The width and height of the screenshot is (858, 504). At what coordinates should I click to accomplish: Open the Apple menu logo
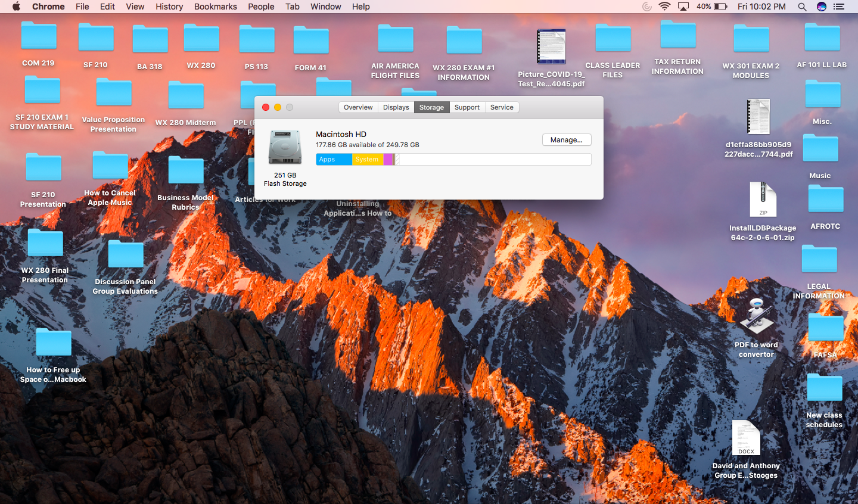[x=16, y=7]
